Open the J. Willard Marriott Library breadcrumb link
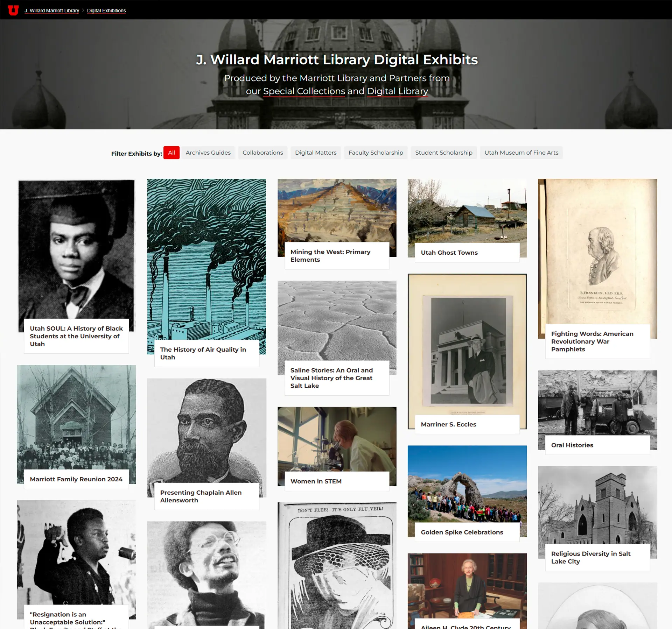This screenshot has height=629, width=672. tap(52, 10)
